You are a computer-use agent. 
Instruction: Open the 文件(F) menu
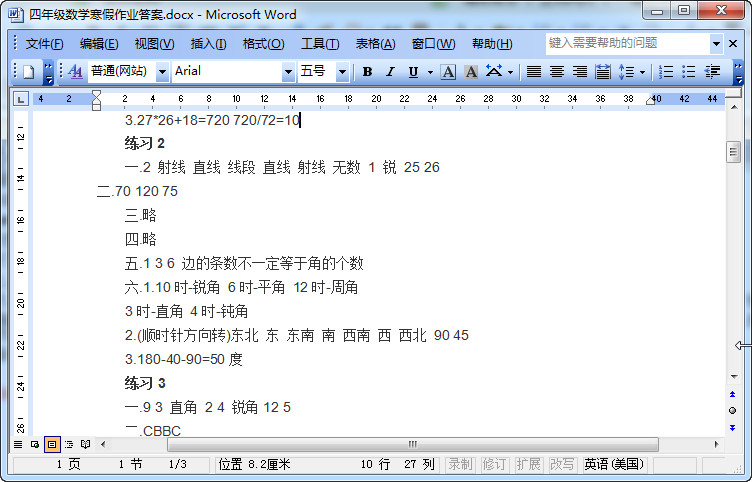[x=44, y=44]
